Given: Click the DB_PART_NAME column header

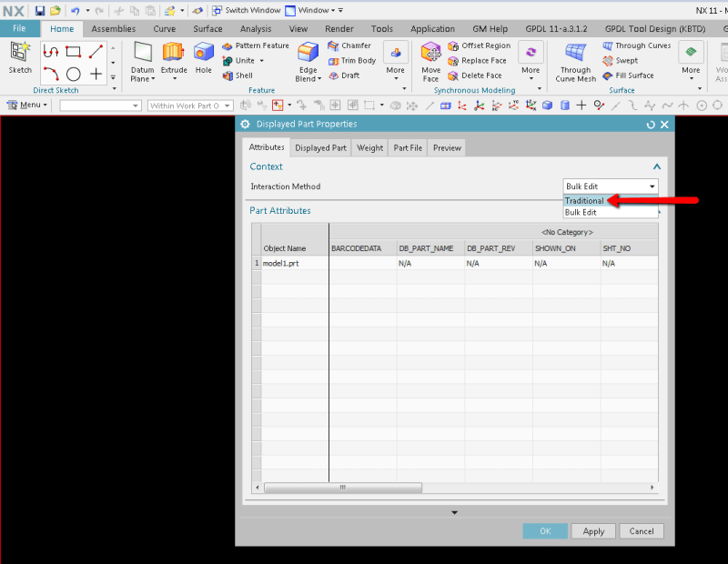Looking at the screenshot, I should tap(430, 248).
